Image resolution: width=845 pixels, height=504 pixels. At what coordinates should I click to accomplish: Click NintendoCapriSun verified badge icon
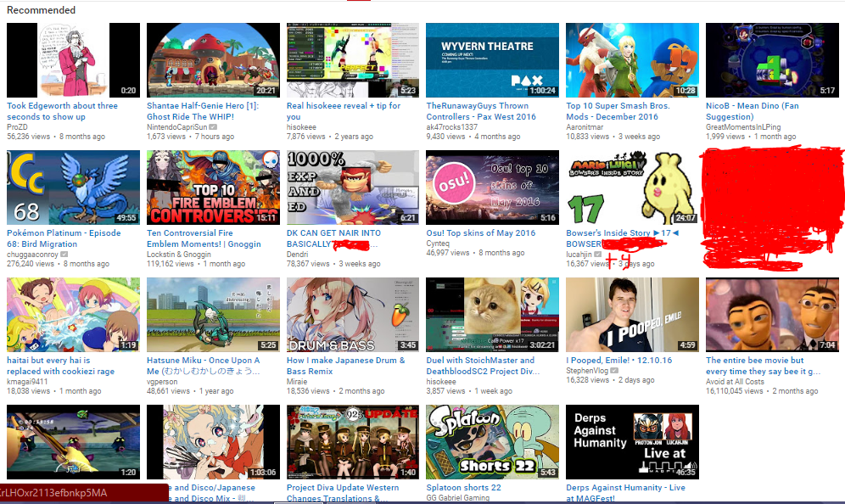(x=214, y=127)
